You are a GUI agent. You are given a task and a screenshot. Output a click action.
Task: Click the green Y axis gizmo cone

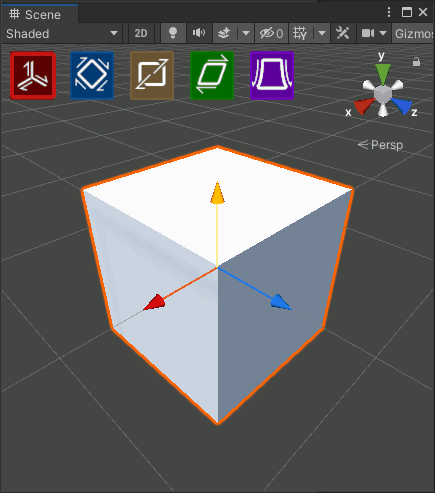tap(383, 73)
